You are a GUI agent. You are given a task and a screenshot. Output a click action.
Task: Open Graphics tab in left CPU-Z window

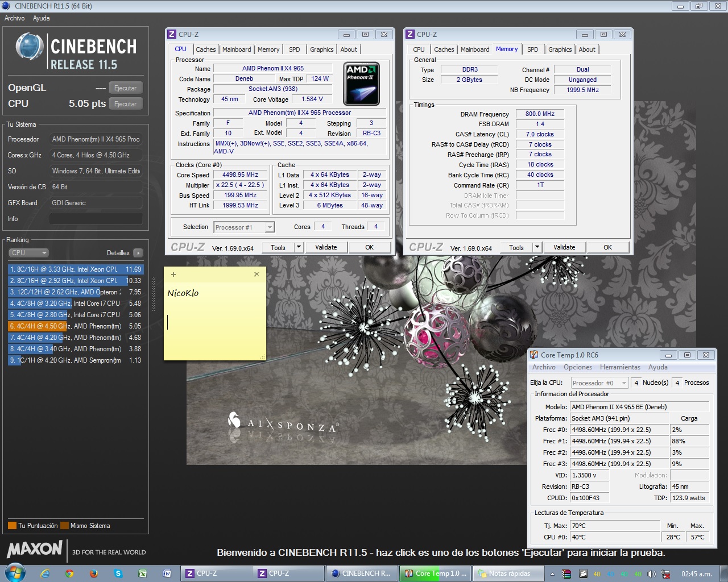click(322, 49)
